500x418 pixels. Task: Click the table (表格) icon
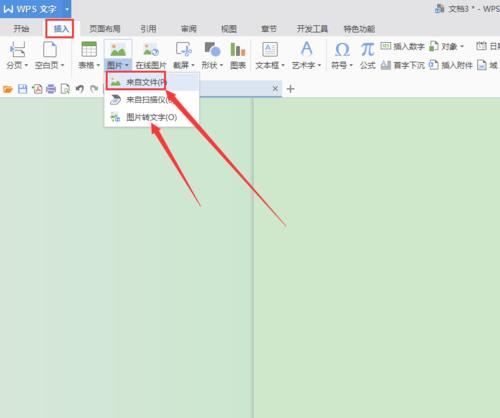click(89, 49)
